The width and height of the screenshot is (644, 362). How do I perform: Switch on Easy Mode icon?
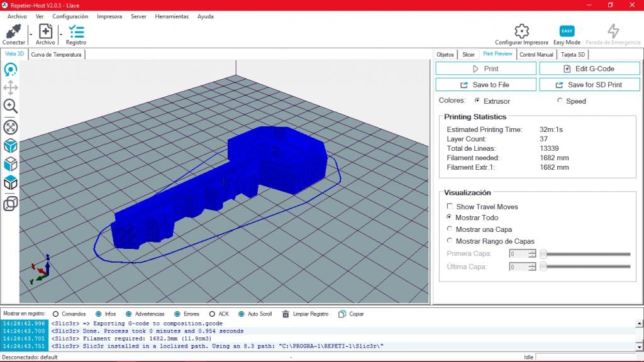[567, 31]
